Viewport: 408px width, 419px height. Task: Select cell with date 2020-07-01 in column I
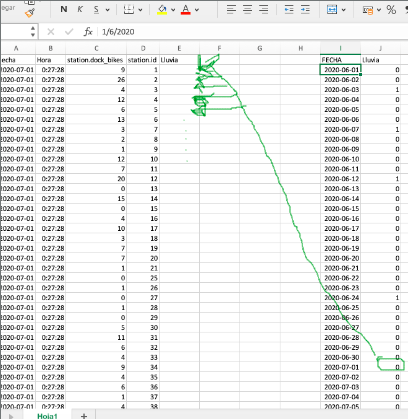[340, 367]
